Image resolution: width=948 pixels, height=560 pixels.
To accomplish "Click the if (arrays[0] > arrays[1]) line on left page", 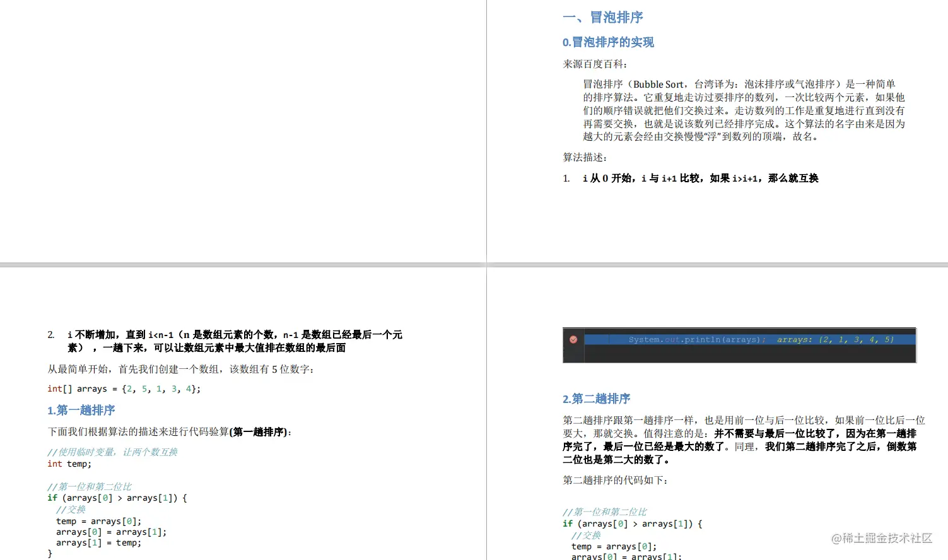I will tap(117, 498).
